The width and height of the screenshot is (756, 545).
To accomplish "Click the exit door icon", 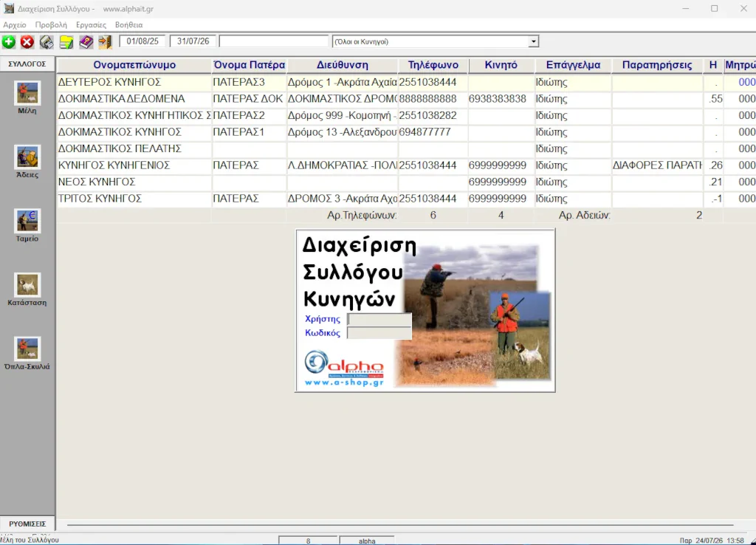I will click(x=105, y=42).
